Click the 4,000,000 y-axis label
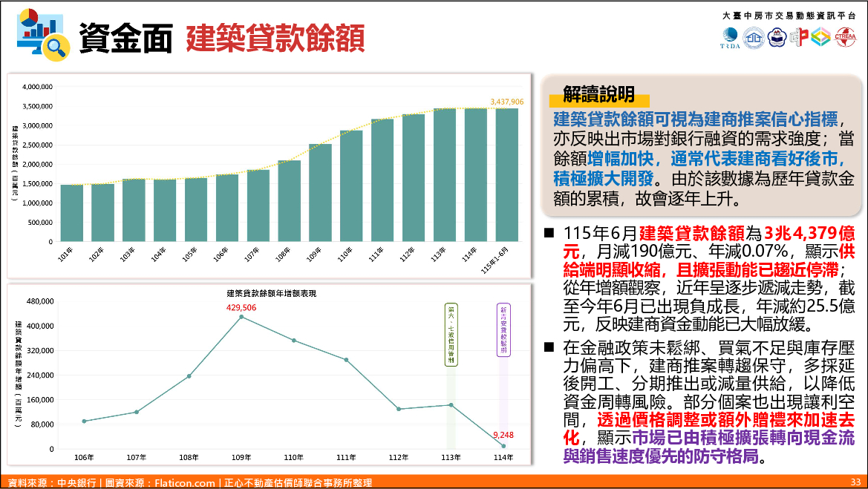This screenshot has width=868, height=489. tap(38, 87)
